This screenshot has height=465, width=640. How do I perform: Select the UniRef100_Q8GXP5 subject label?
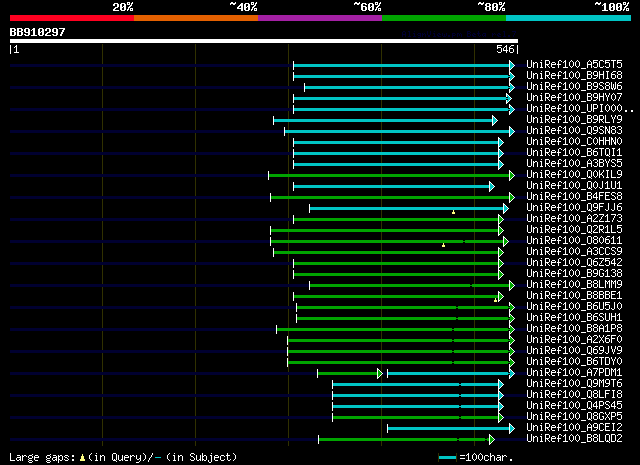(574, 416)
